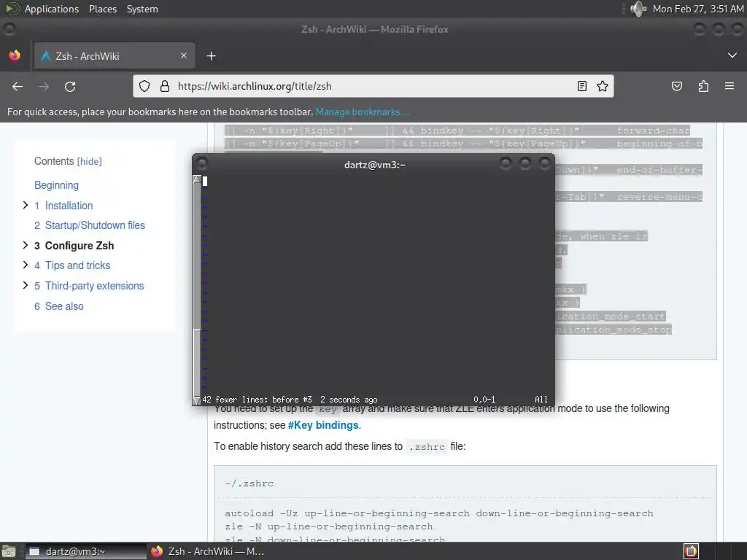Reload the Zsh ArchWiki page

tap(70, 87)
